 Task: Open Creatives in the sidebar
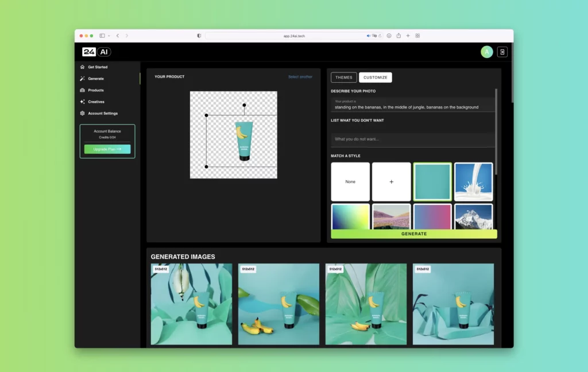click(x=96, y=102)
